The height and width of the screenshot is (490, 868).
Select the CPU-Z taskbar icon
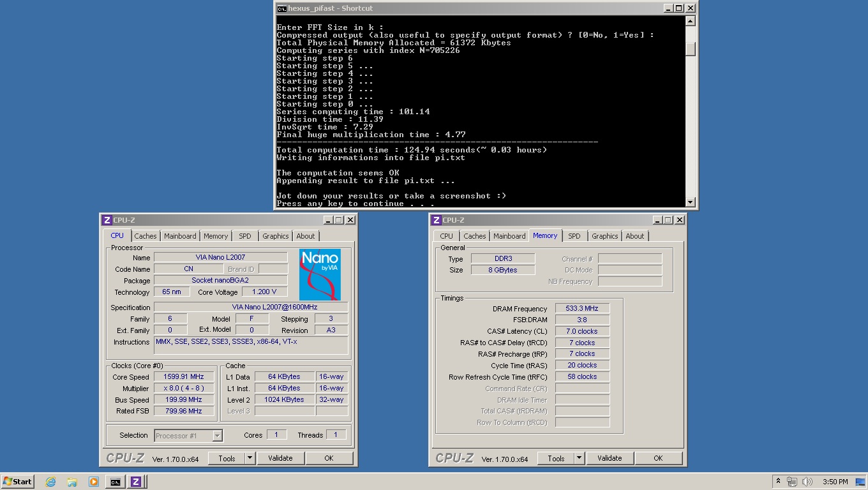click(136, 482)
